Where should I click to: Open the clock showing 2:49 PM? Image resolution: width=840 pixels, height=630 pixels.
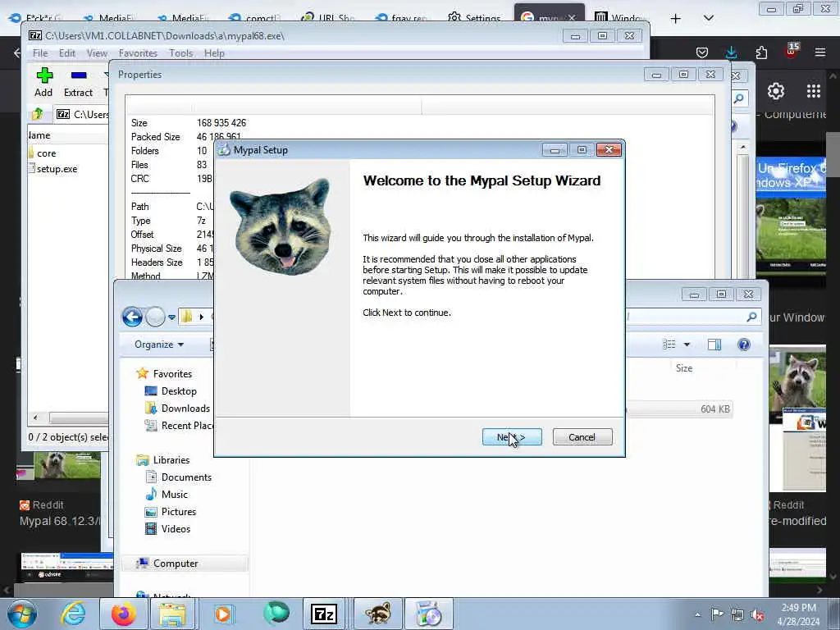798,614
